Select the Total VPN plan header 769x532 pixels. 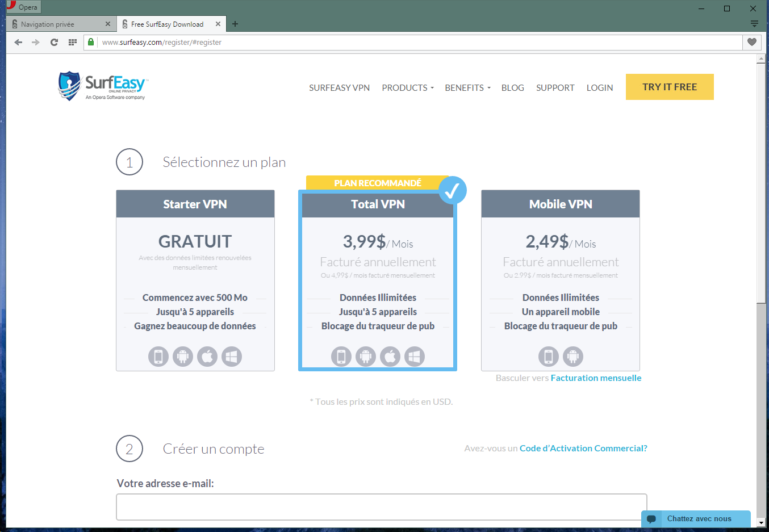coord(378,204)
